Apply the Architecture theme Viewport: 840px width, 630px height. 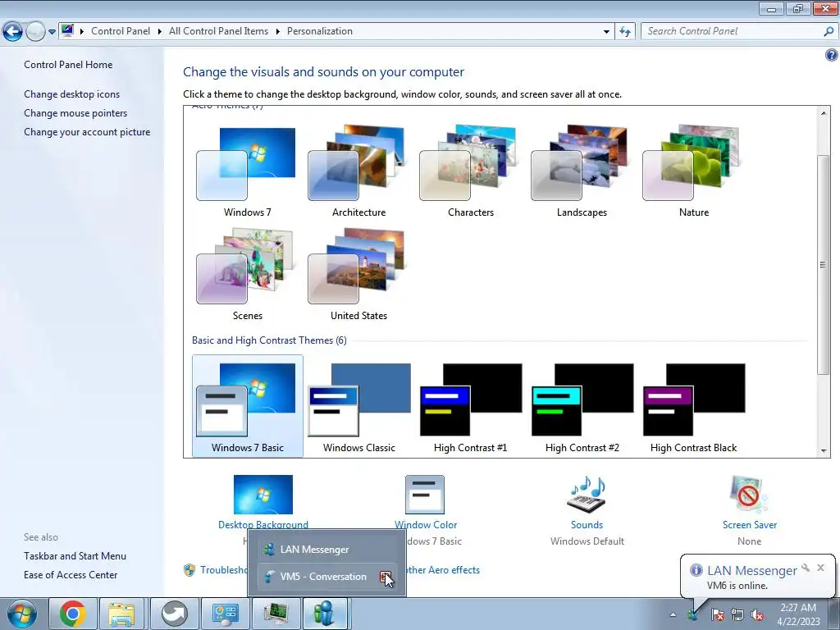coord(358,171)
